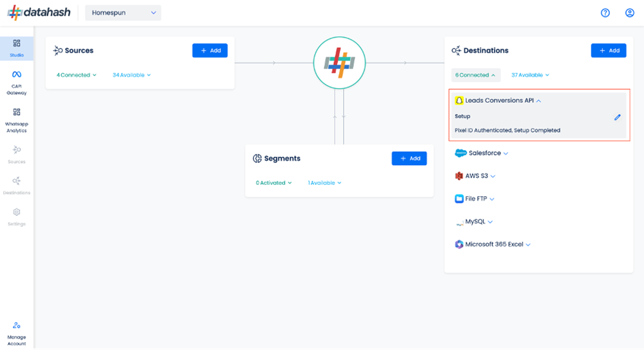Image resolution: width=644 pixels, height=350 pixels.
Task: Select the Studio tab in the sidebar
Action: (17, 48)
